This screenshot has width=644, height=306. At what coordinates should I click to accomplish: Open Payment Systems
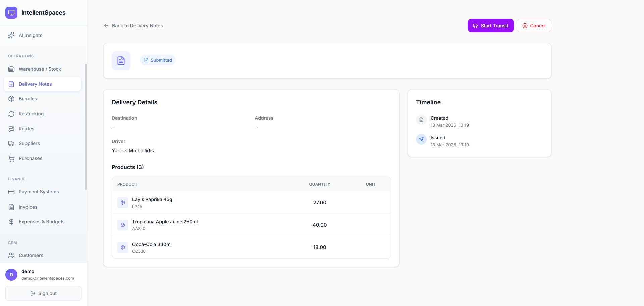[42, 192]
